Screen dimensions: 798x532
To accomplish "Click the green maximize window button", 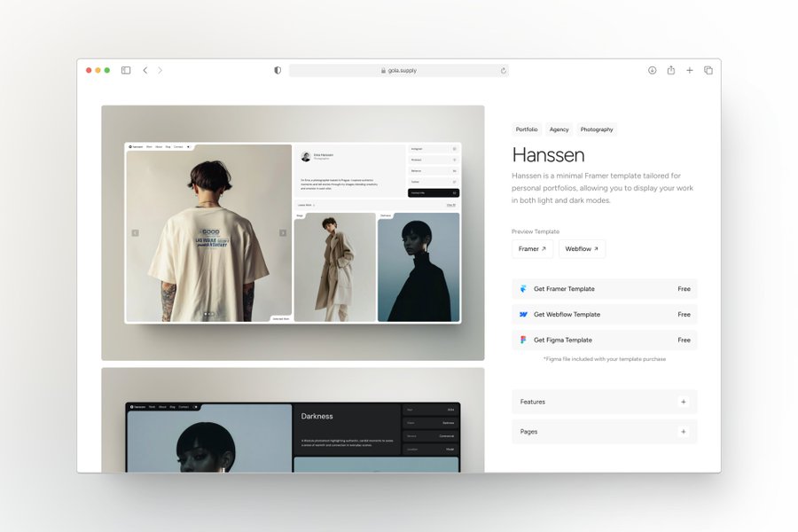I will click(x=107, y=70).
